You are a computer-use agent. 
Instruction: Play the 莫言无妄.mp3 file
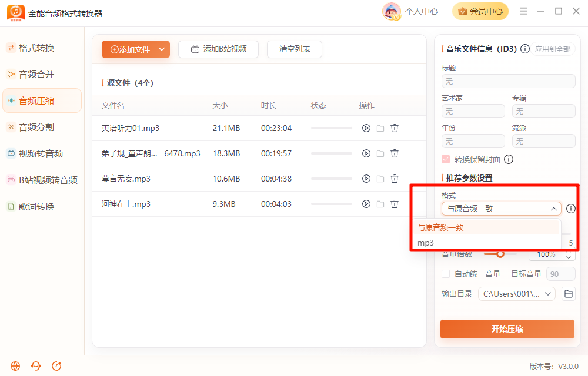tap(366, 179)
